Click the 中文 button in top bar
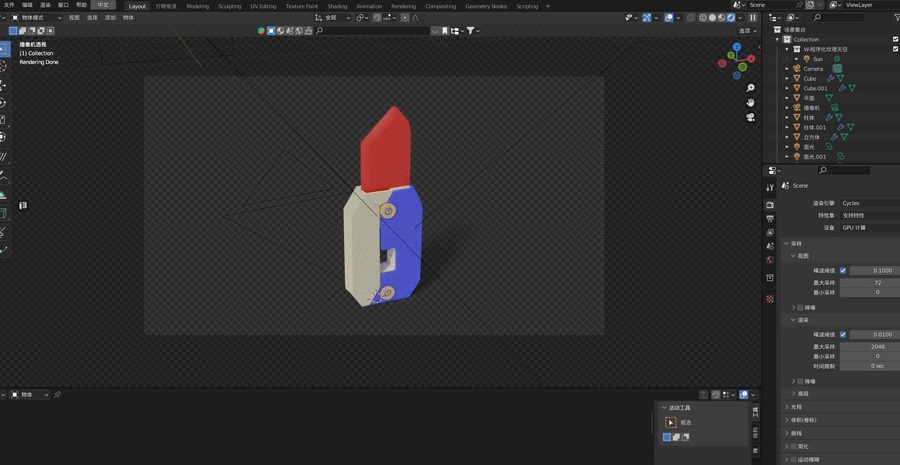 click(103, 5)
